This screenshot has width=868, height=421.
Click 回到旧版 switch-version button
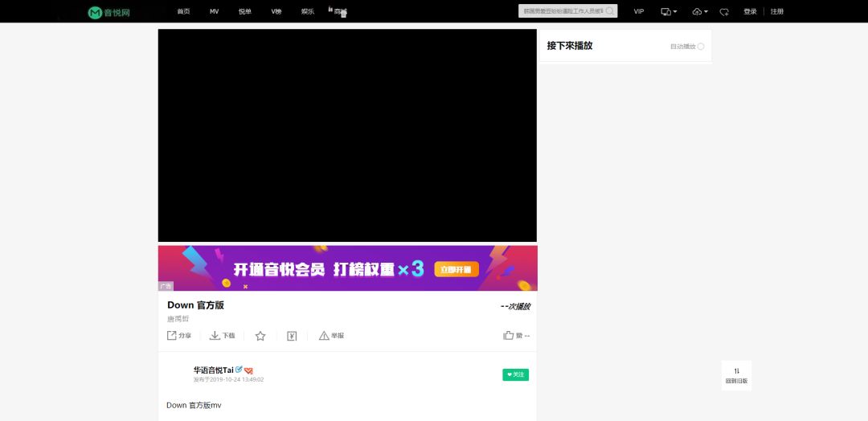(736, 376)
